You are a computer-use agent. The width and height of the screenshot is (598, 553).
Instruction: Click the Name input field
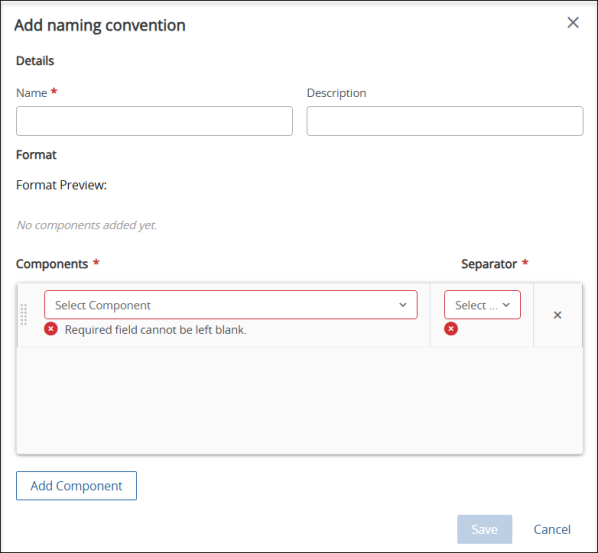pyautogui.click(x=154, y=121)
